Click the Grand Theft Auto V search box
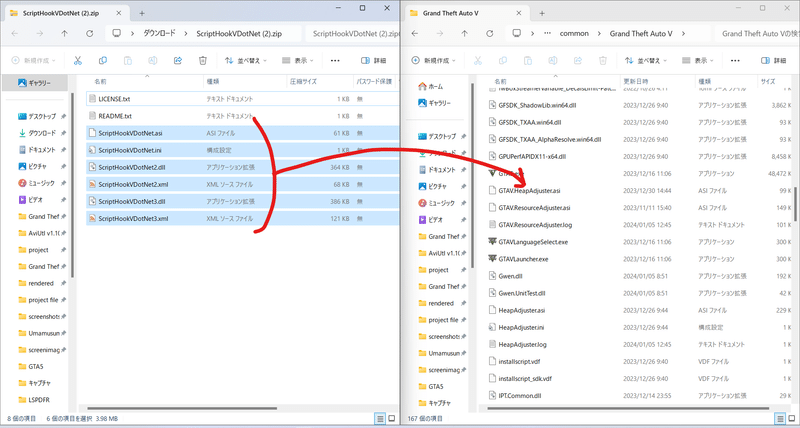Image resolution: width=800 pixels, height=428 pixels. pos(755,34)
